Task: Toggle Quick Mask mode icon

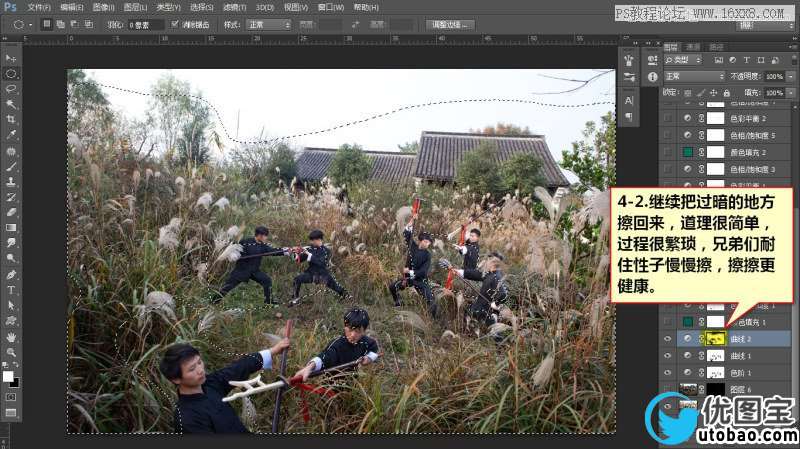Action: pyautogui.click(x=11, y=397)
